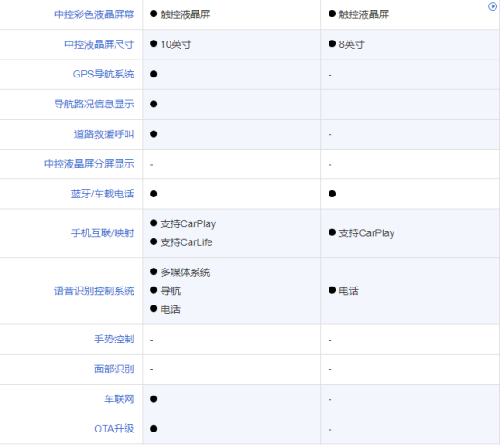Viewport: 500px width, 446px height.
Task: Click the 蓝牙/车载电话 label link
Action: coord(102,194)
